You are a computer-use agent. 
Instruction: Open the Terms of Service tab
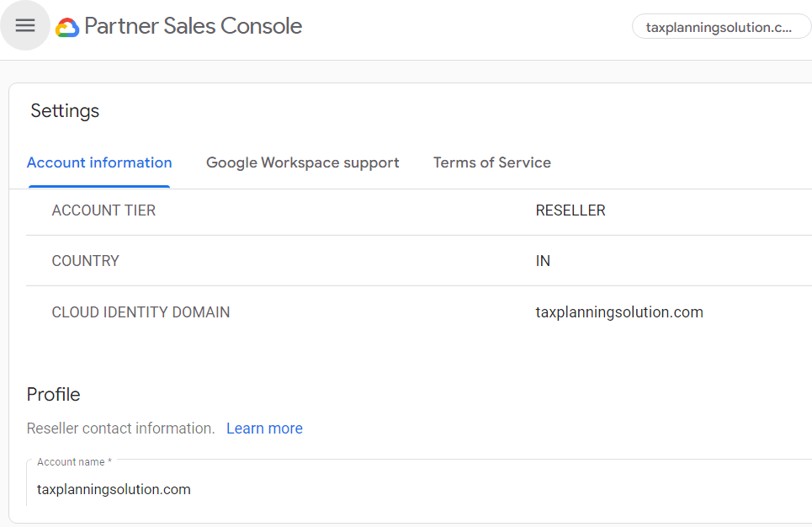coord(492,162)
